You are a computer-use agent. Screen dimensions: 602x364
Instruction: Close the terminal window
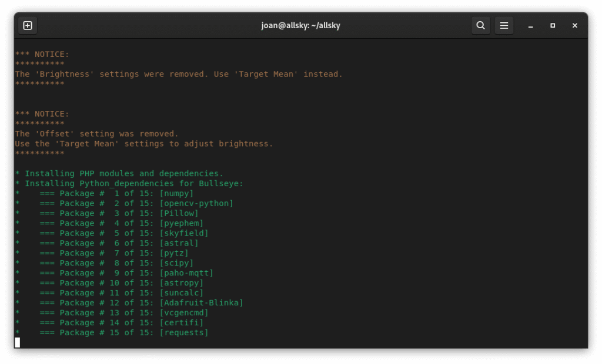pos(575,25)
